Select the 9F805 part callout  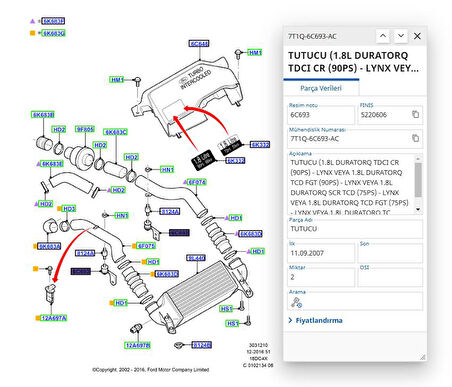pos(85,129)
